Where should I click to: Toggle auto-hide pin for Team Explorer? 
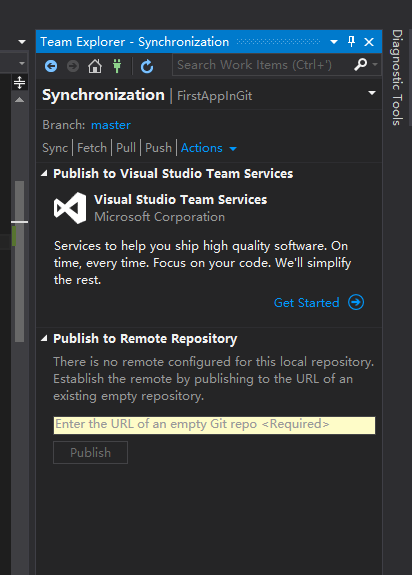coord(351,41)
